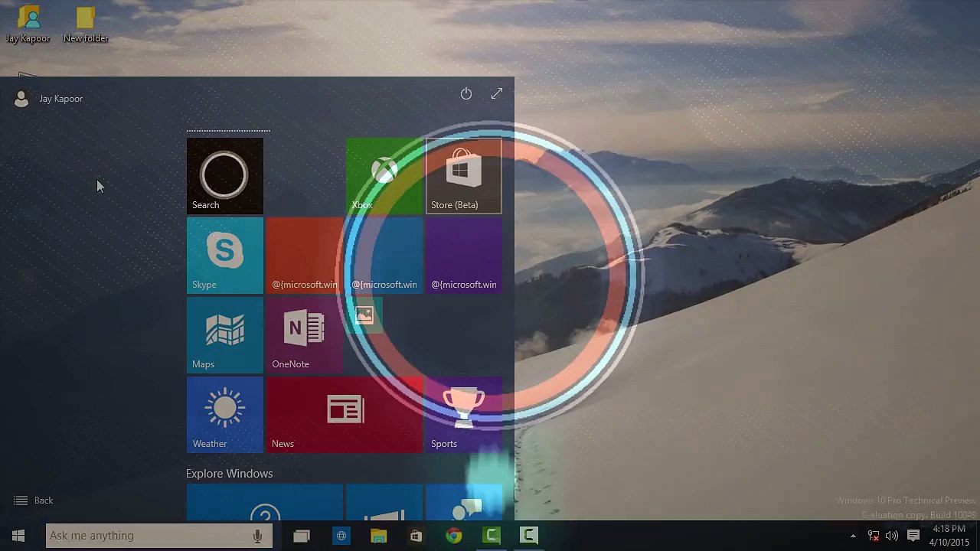Open Jay Kapoor user account menu
Viewport: 980px width, 551px height.
pyautogui.click(x=48, y=99)
